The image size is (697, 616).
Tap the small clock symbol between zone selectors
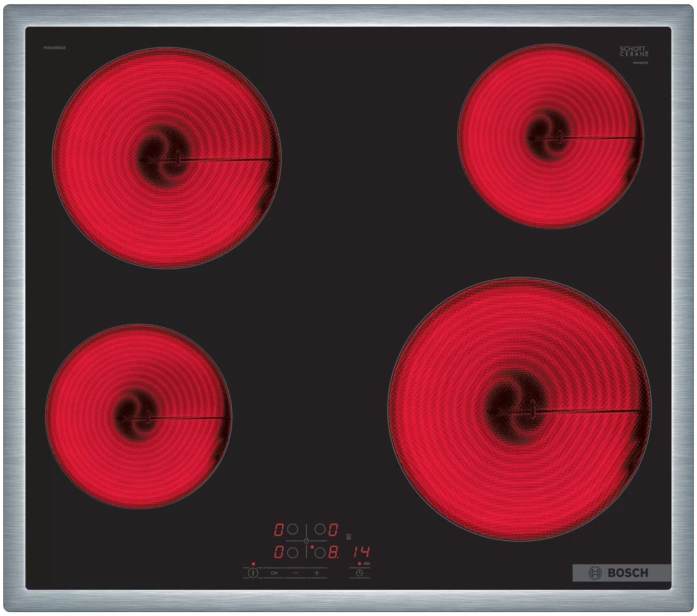tap(306, 541)
